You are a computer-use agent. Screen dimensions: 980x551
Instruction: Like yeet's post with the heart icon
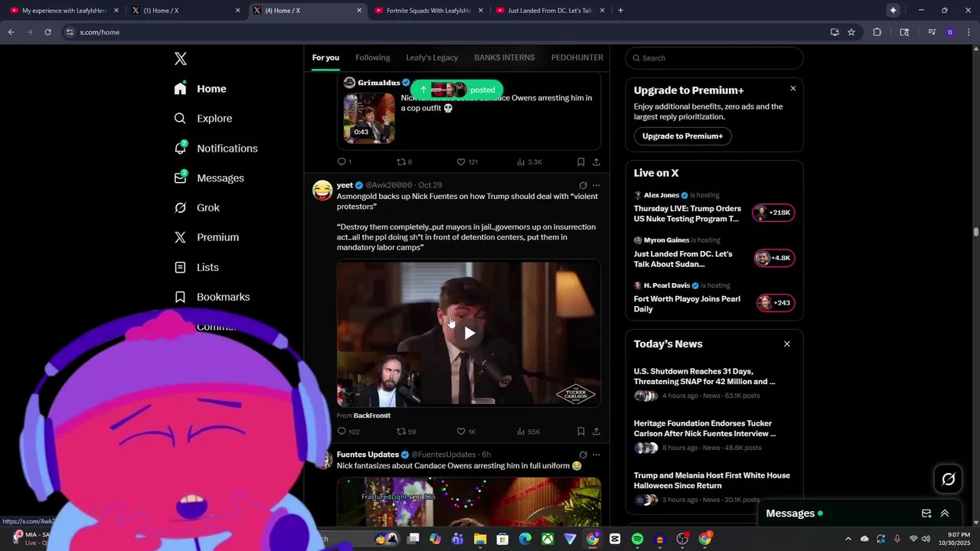tap(461, 432)
